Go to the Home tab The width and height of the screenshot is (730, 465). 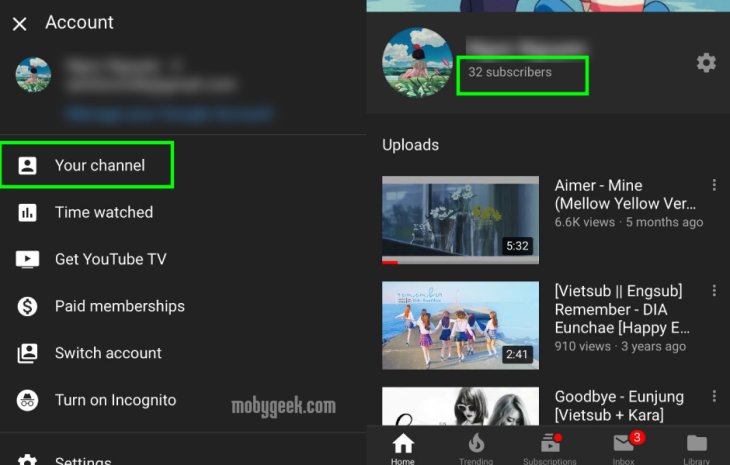[403, 446]
